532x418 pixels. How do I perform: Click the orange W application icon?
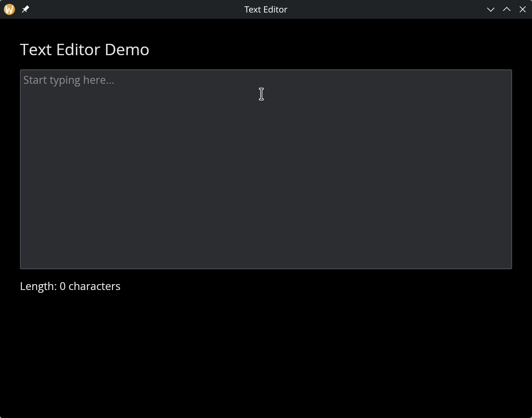pyautogui.click(x=9, y=9)
